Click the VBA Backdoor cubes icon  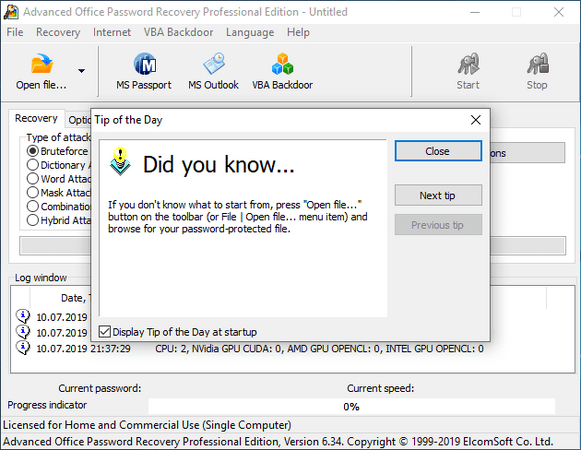click(x=282, y=63)
